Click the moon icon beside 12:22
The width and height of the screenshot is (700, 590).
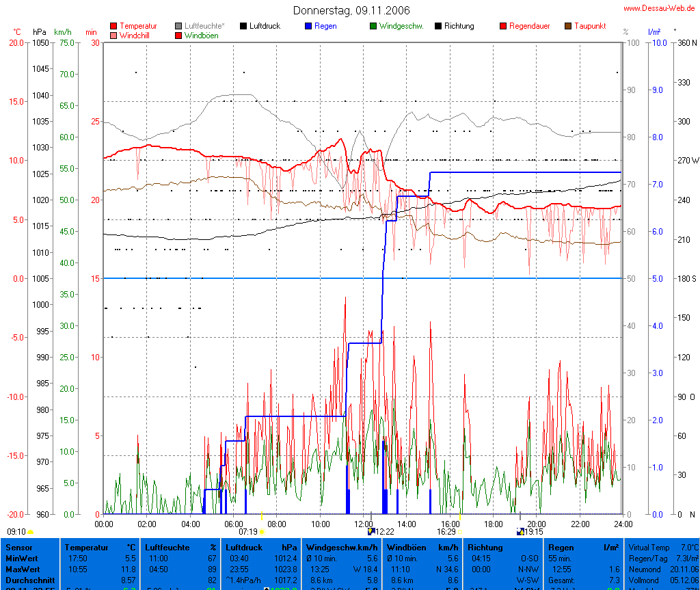(371, 531)
